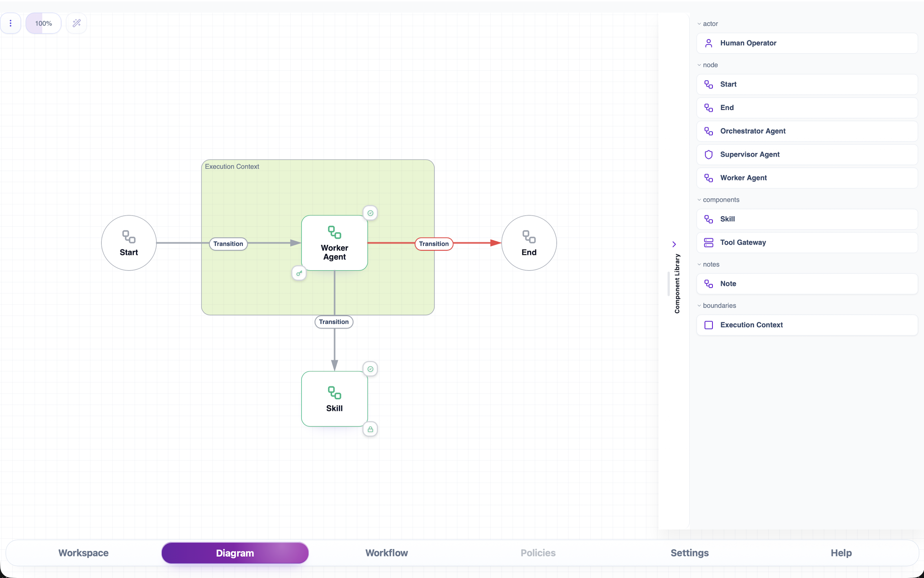924x578 pixels.
Task: Pick Orchestrator Agent label in library
Action: coord(753,131)
